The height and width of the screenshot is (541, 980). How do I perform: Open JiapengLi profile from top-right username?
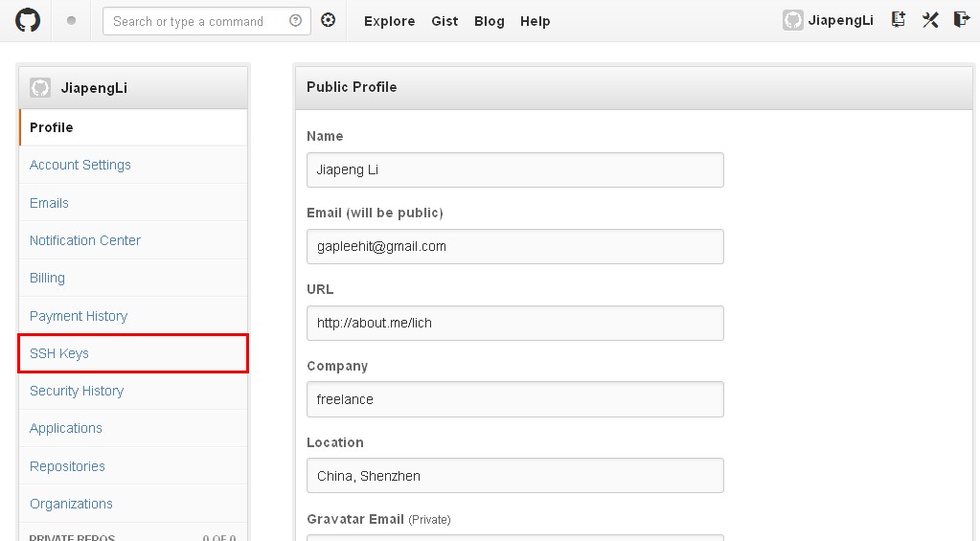839,21
